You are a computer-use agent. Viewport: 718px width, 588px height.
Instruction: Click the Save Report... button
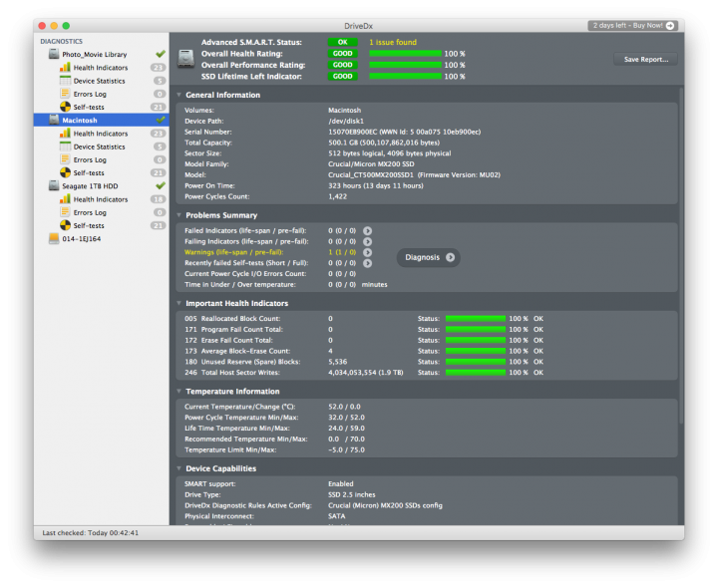(x=645, y=59)
